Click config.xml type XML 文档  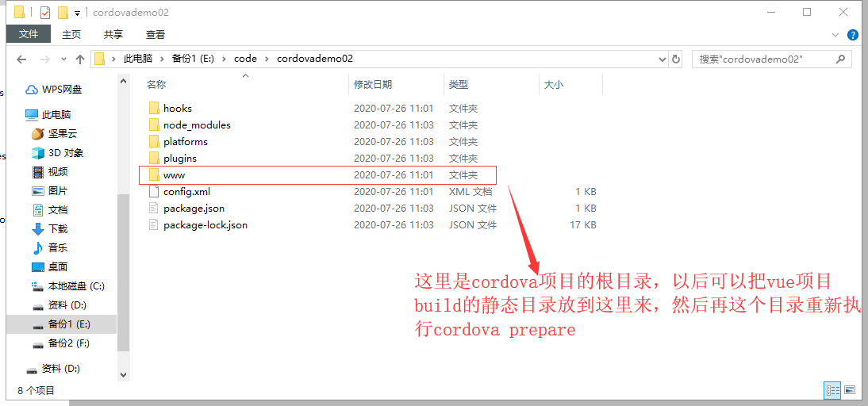click(470, 192)
